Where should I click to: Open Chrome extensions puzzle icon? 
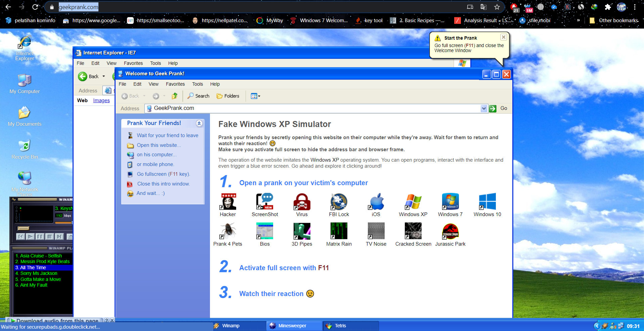pos(607,7)
